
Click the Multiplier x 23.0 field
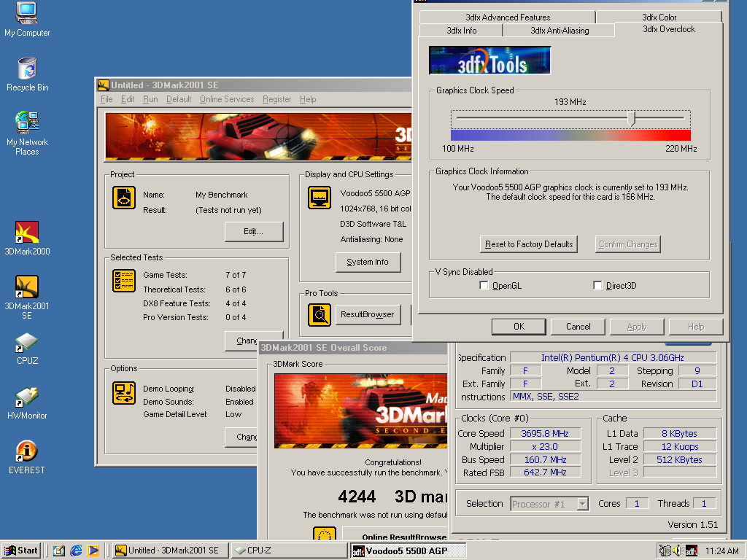545,447
